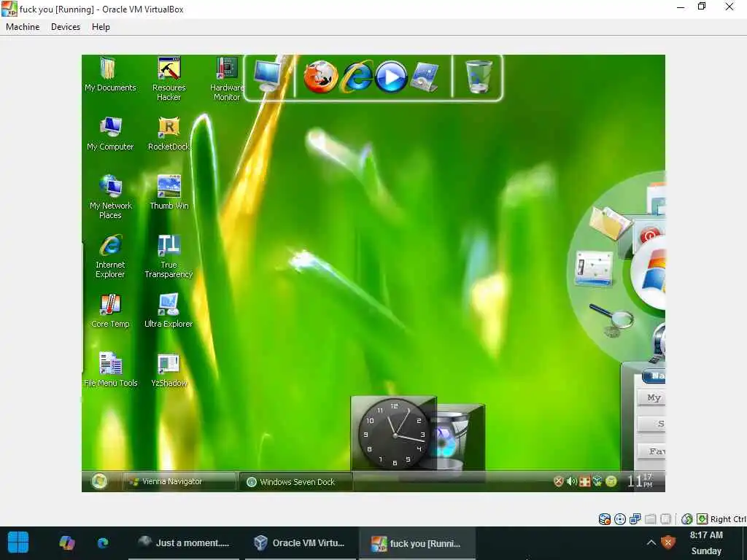Launch the media player from the top dock
This screenshot has height=560, width=747.
click(x=391, y=77)
